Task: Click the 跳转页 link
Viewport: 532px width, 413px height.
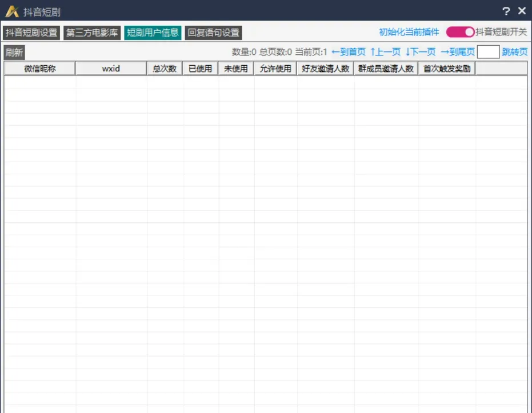Action: (514, 52)
